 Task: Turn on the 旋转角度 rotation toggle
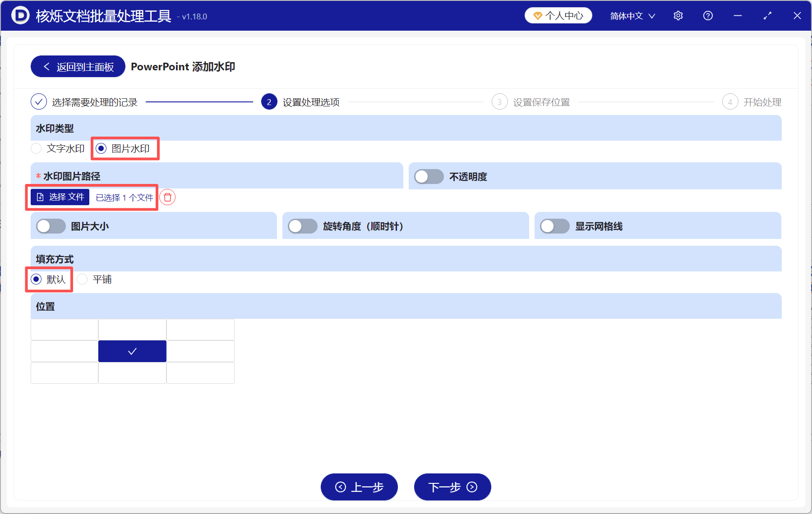pyautogui.click(x=303, y=226)
